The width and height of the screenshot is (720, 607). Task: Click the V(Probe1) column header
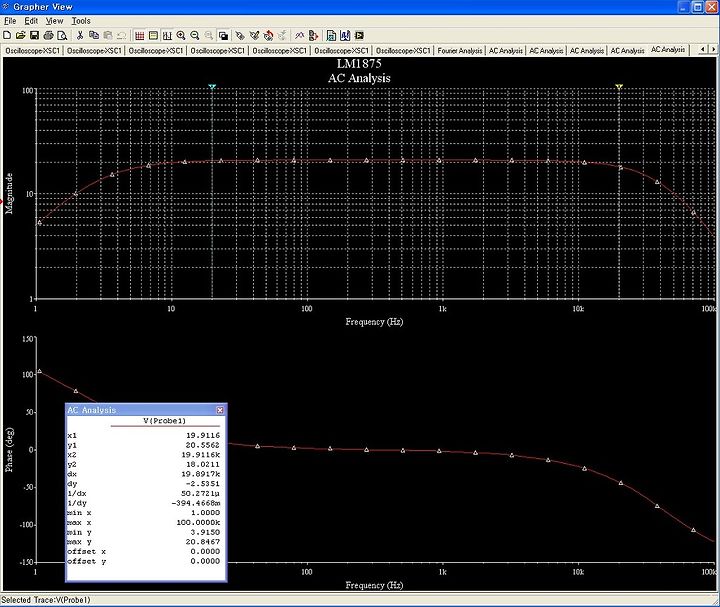coord(165,421)
